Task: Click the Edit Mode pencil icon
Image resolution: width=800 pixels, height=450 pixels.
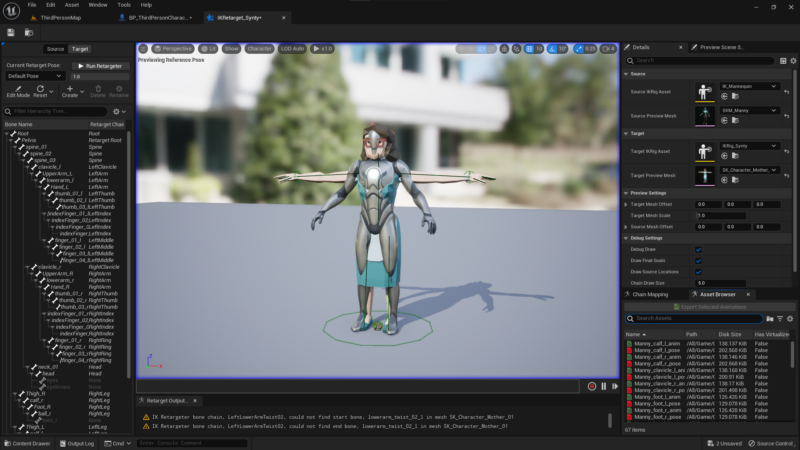Action: (x=18, y=89)
